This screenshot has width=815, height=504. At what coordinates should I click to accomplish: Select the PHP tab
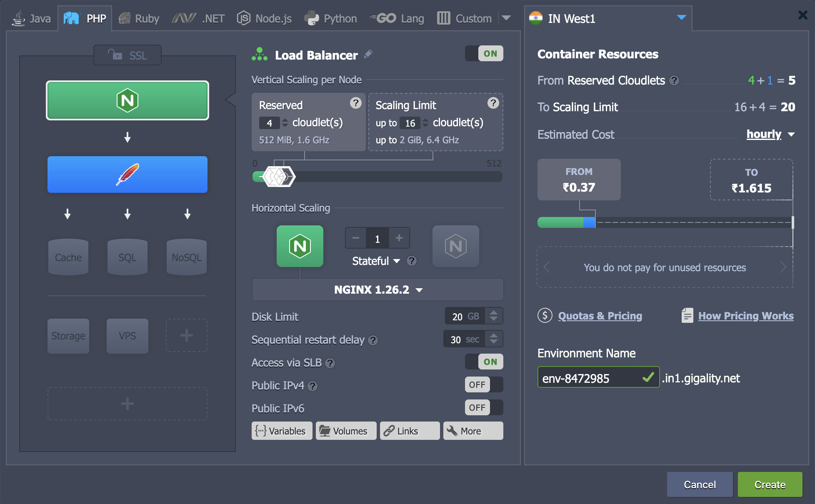pyautogui.click(x=85, y=18)
